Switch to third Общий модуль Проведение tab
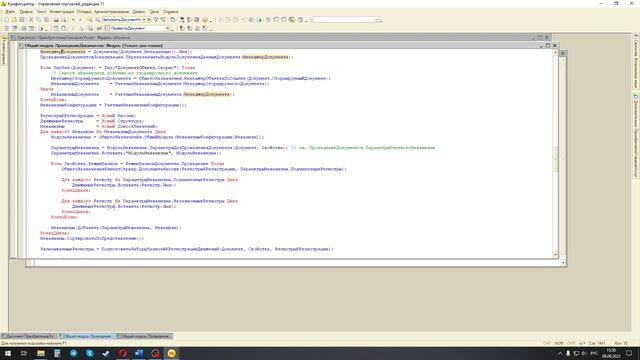This screenshot has height=360, width=640. (x=144, y=336)
